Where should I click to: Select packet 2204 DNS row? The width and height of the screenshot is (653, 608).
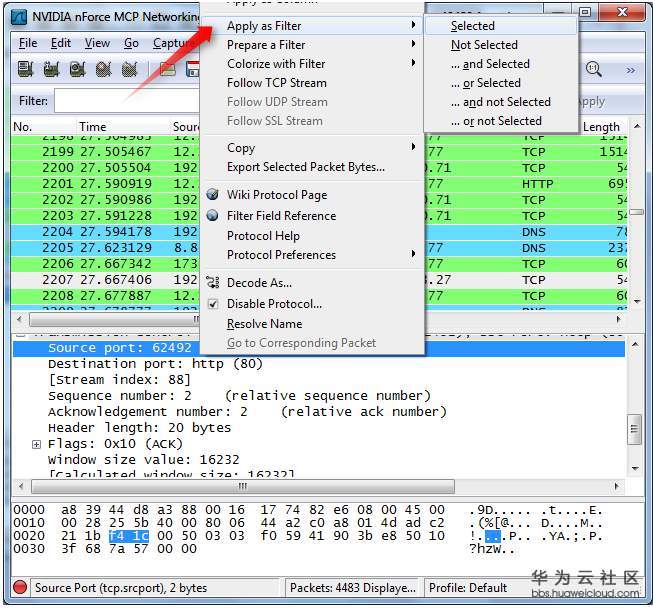[319, 232]
